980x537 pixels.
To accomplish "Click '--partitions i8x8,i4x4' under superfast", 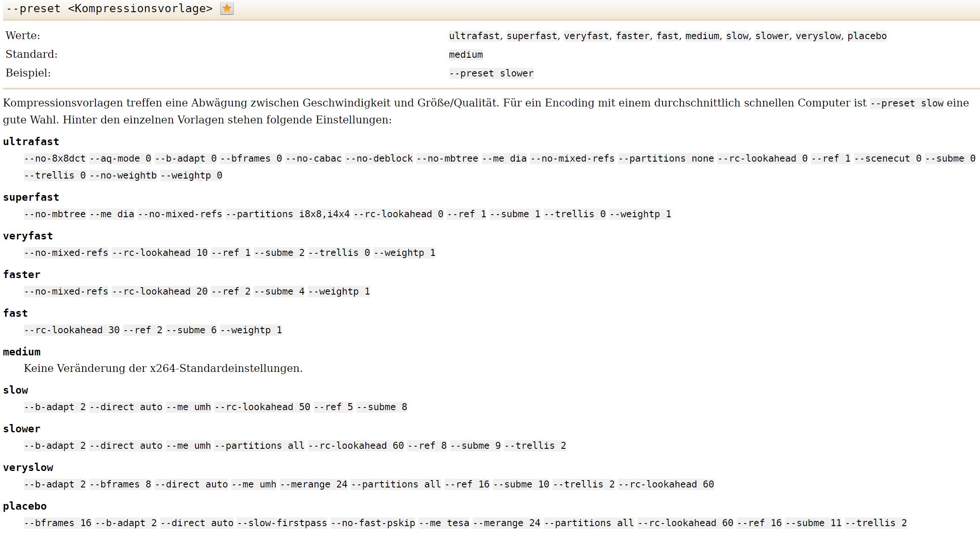I will pyautogui.click(x=288, y=214).
